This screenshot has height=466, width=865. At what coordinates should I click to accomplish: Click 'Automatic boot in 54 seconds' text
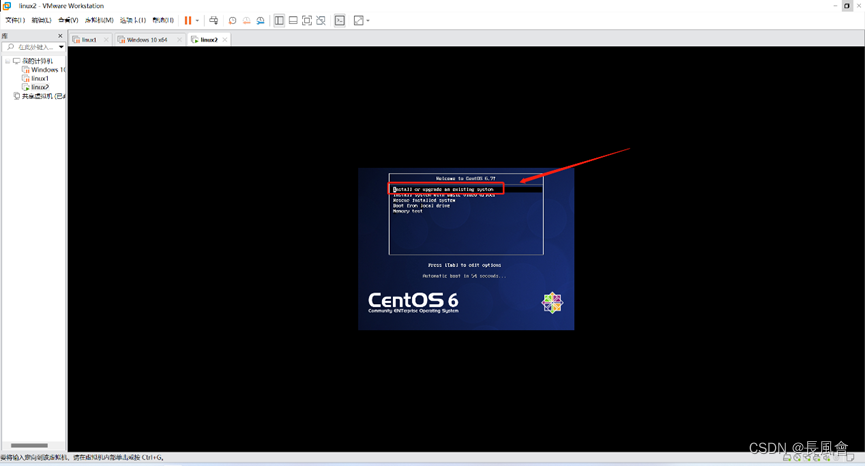coord(464,276)
